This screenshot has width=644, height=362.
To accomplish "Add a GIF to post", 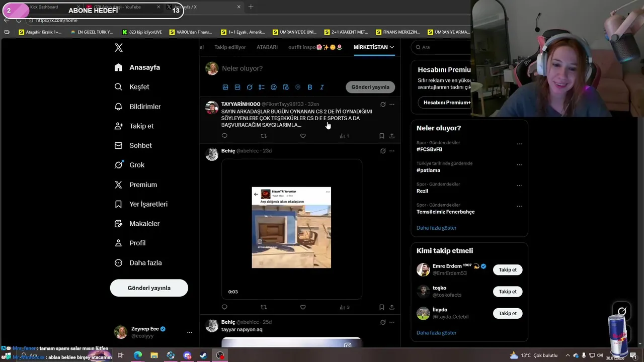I will 237,87.
